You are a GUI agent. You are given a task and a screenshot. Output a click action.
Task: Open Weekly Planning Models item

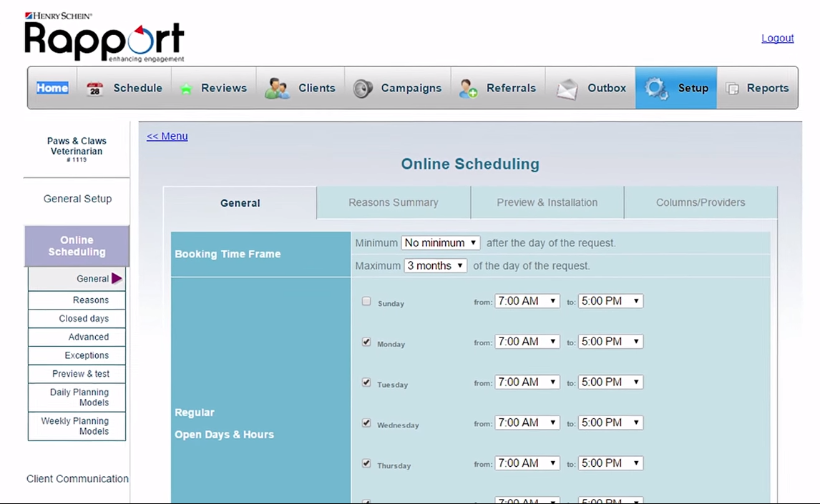pyautogui.click(x=77, y=426)
